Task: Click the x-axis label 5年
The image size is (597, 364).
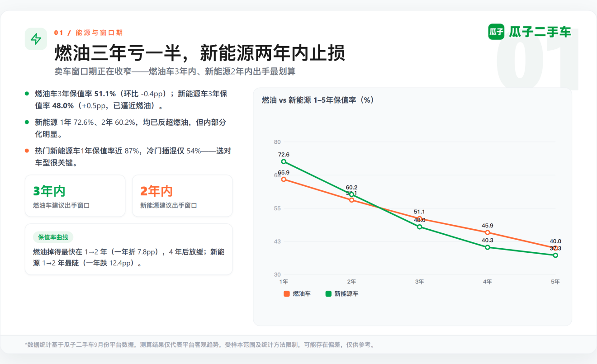Action: 555,282
